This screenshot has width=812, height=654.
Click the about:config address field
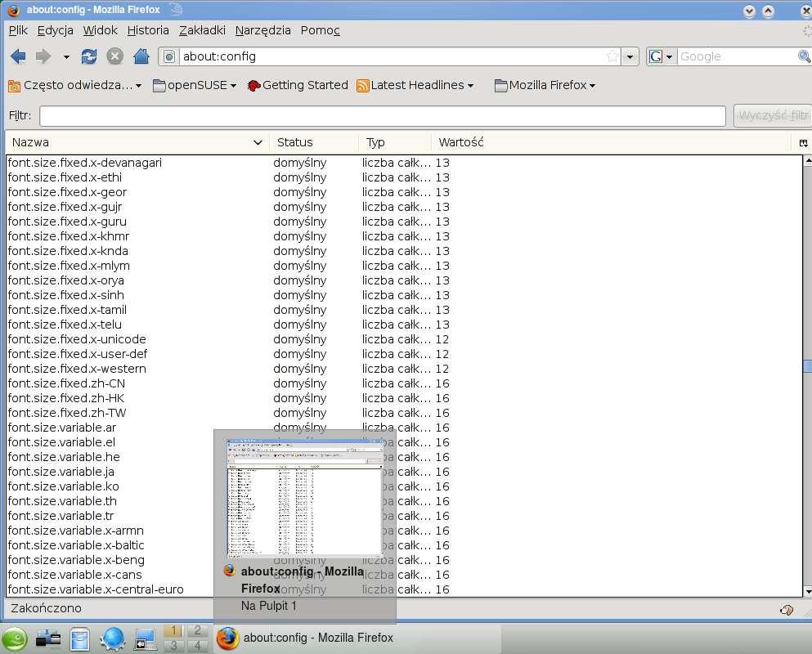pyautogui.click(x=393, y=56)
